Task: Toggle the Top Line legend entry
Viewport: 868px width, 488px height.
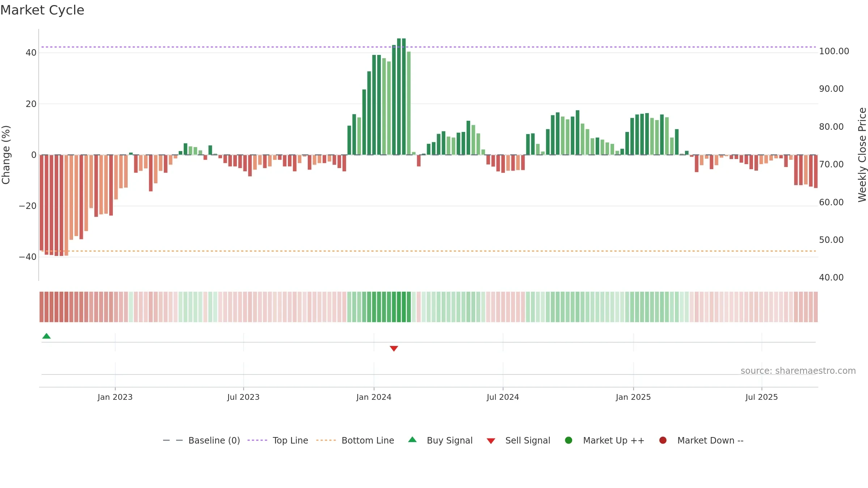Action: (278, 440)
